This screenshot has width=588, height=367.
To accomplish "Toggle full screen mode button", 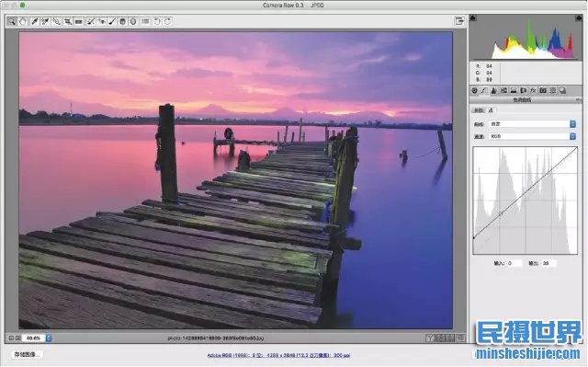I will click(x=459, y=21).
